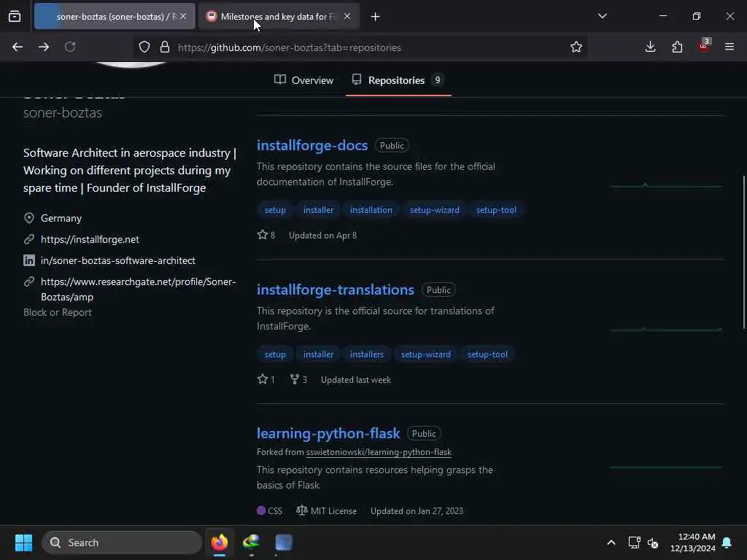The image size is (747, 560).
Task: Click the 'Germany' location text
Action: click(x=61, y=218)
